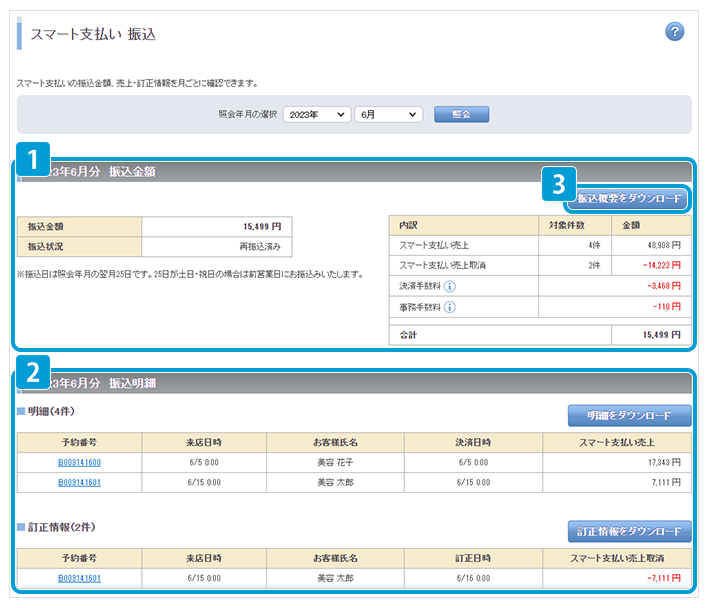Click the number 2 callout badge
Image resolution: width=710 pixels, height=608 pixels.
34,373
